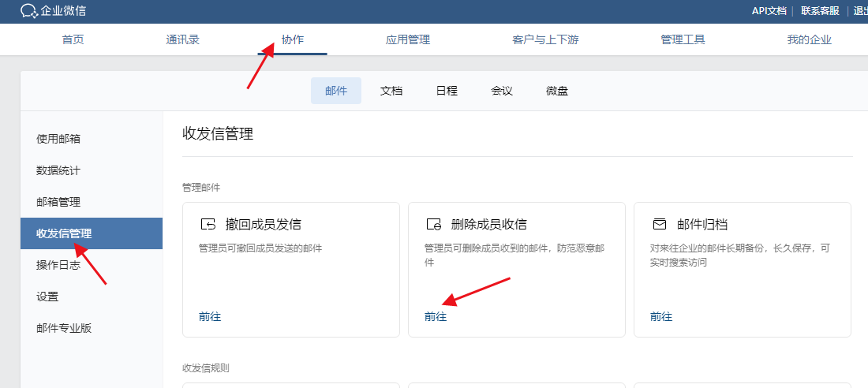Open 客户与上下游 from the navigation bar
The image size is (868, 388).
(545, 39)
